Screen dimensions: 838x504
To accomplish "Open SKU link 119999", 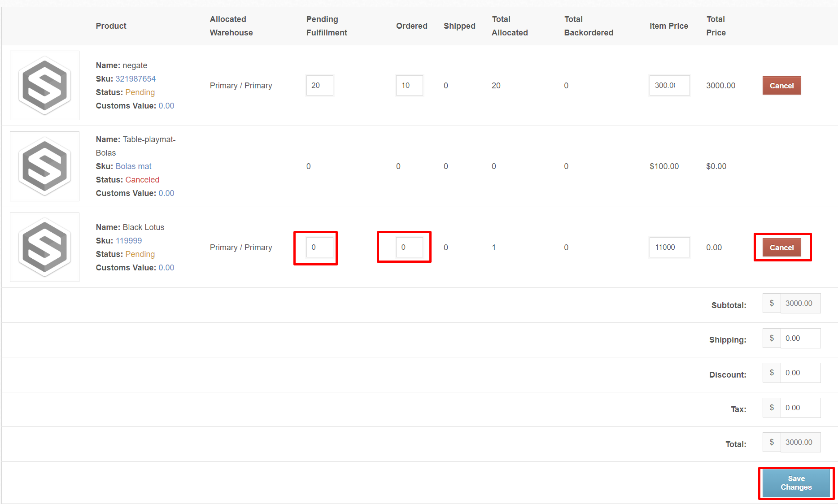I will coord(129,241).
